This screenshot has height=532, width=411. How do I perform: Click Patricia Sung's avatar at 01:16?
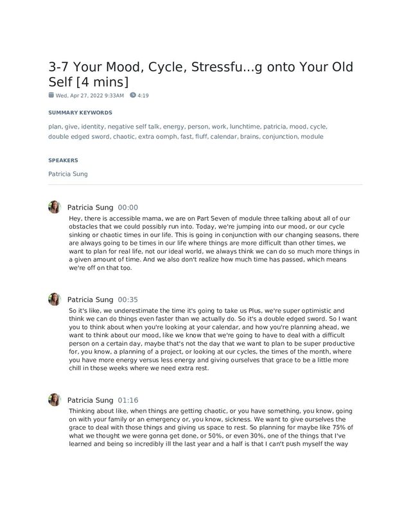(x=54, y=400)
